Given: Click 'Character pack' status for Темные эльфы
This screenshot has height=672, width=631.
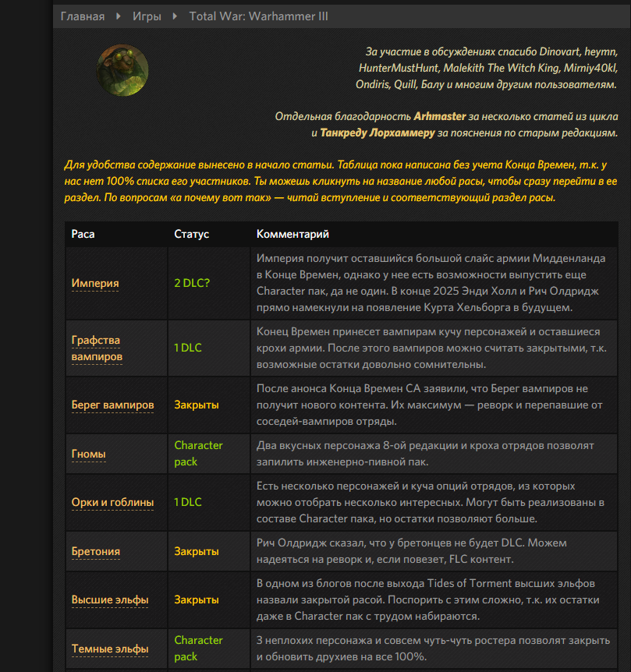Looking at the screenshot, I should (198, 649).
